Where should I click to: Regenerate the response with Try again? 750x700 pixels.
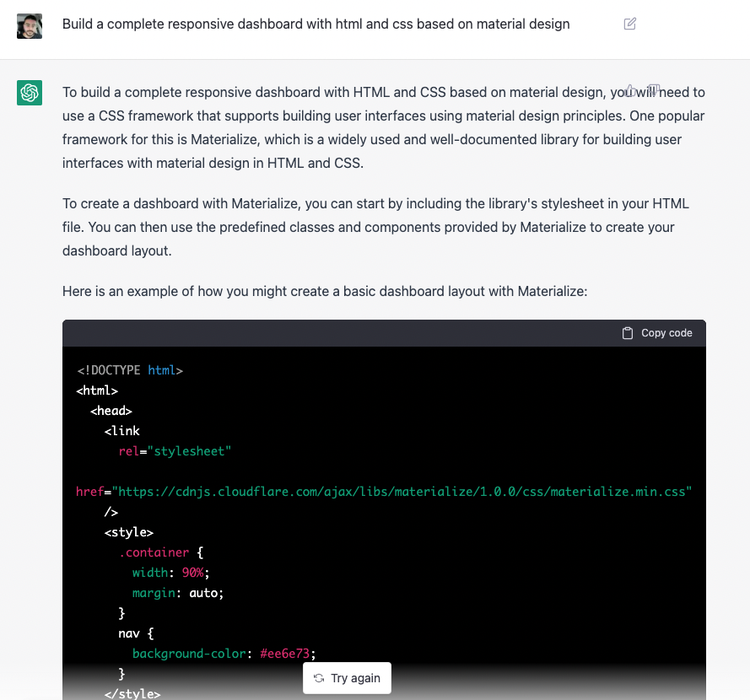pos(347,678)
